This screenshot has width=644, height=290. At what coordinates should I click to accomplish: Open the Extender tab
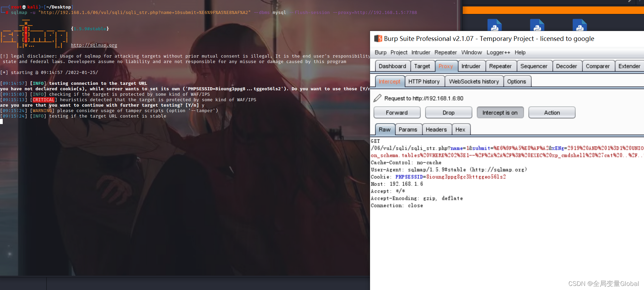(629, 66)
